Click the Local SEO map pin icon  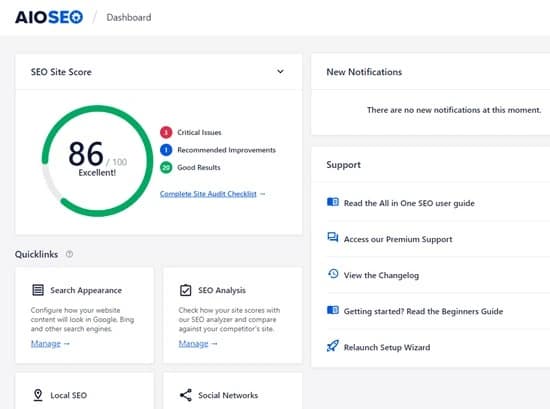click(38, 395)
